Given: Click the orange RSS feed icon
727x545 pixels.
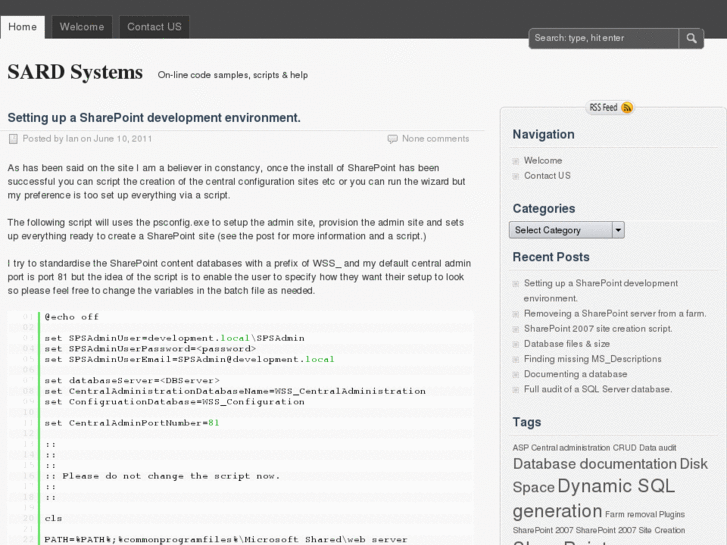Looking at the screenshot, I should (x=627, y=108).
